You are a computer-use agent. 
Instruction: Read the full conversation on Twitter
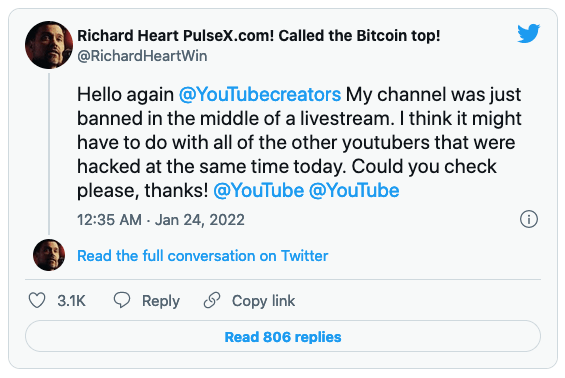tap(203, 256)
